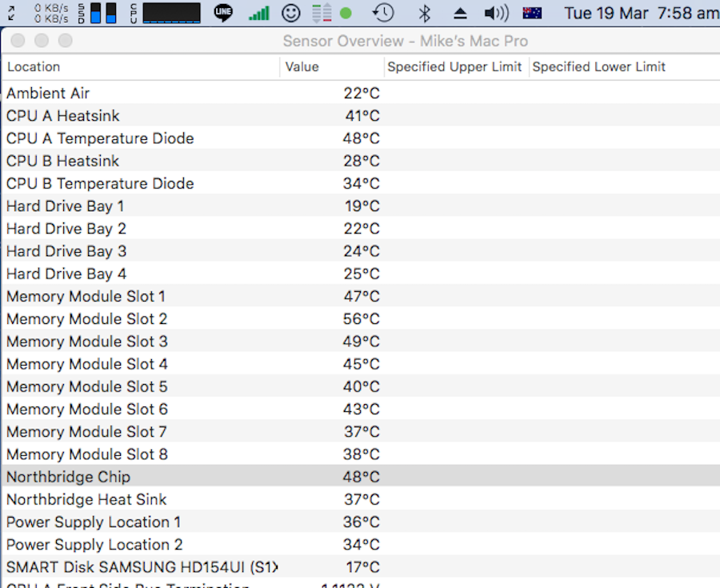
Task: Select the CPU B Temperature Diode row
Action: [361, 184]
